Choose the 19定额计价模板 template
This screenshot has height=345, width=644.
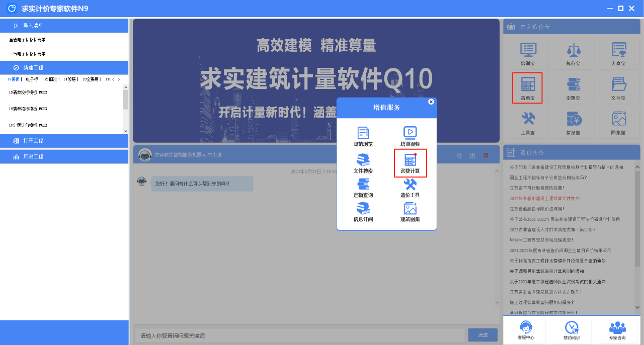coord(28,125)
